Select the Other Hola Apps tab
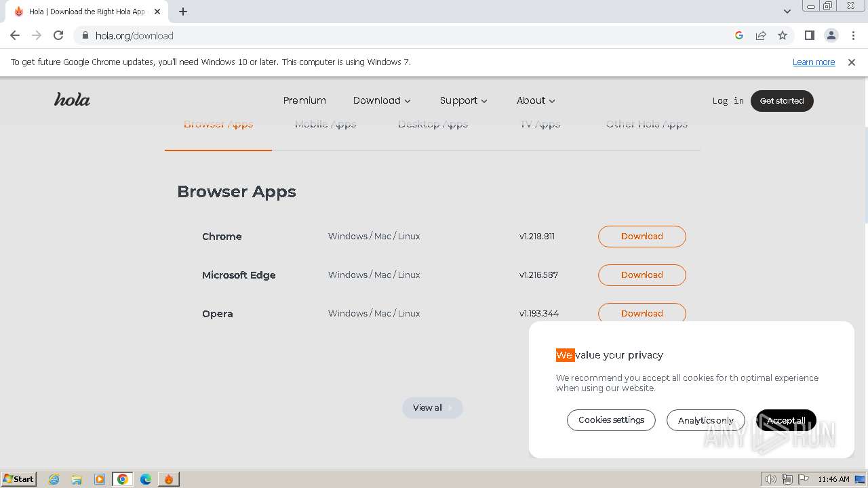 point(647,126)
